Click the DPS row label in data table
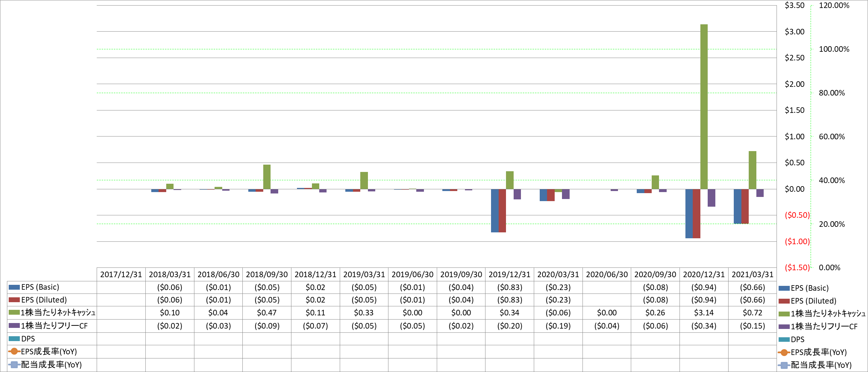Viewport: 868px width, 372px height. coord(28,339)
